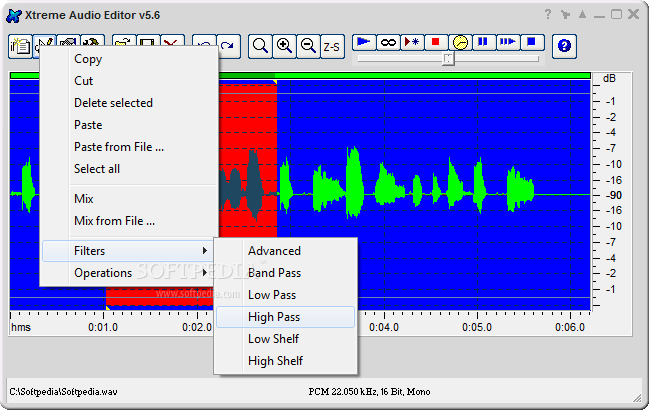Click the window resize grip corner
The image size is (649, 410).
(637, 398)
